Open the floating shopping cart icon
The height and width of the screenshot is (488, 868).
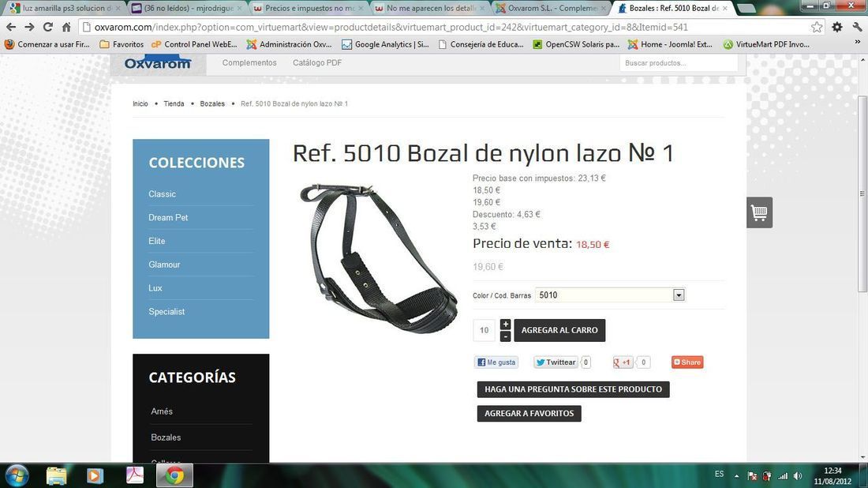click(x=759, y=212)
